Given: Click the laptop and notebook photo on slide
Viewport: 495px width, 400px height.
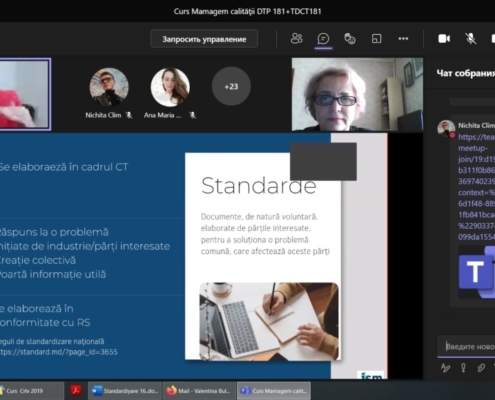Looking at the screenshot, I should pos(269,321).
